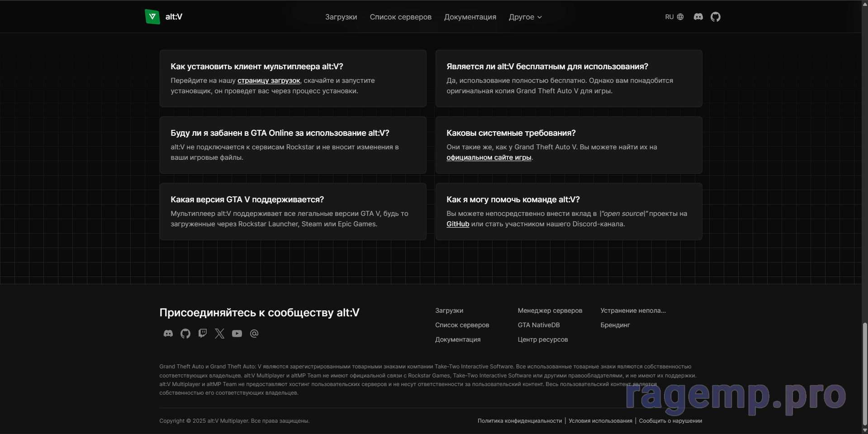Click footer Discord community icon
868x434 pixels.
pos(168,334)
